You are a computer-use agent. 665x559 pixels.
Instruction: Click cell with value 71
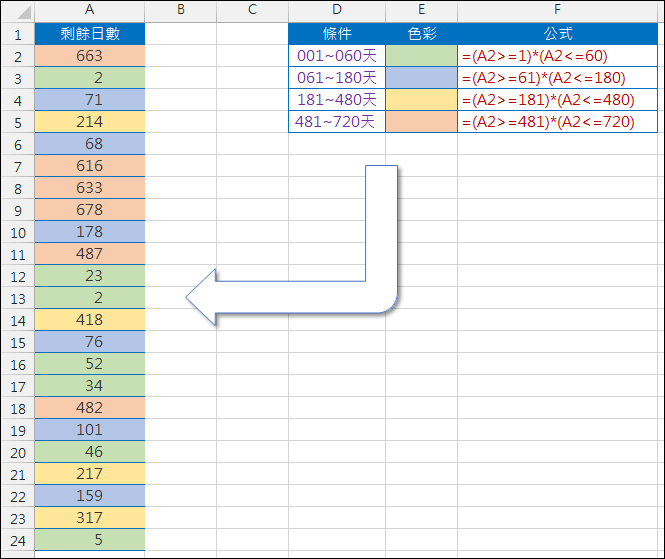89,100
